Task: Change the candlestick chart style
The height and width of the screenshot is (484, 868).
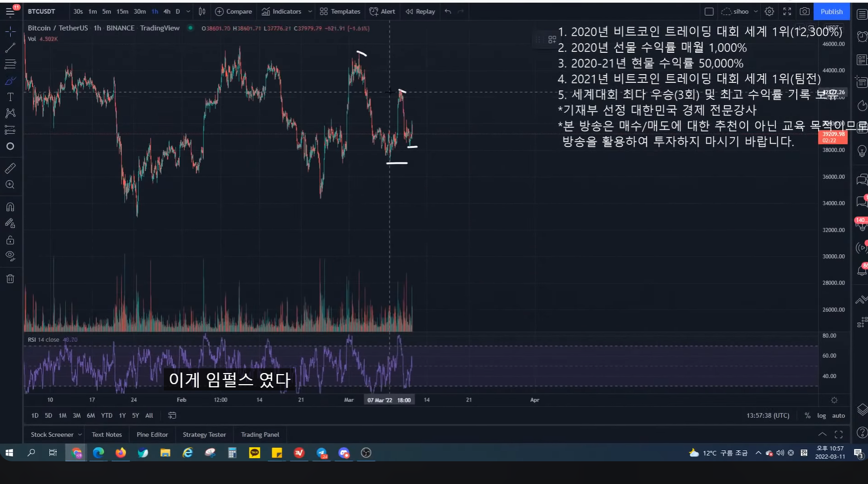Action: tap(202, 12)
